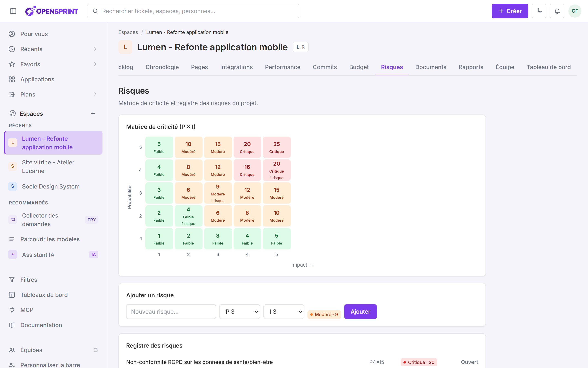The height and width of the screenshot is (368, 588).
Task: Open Plans in sidebar
Action: [53, 94]
